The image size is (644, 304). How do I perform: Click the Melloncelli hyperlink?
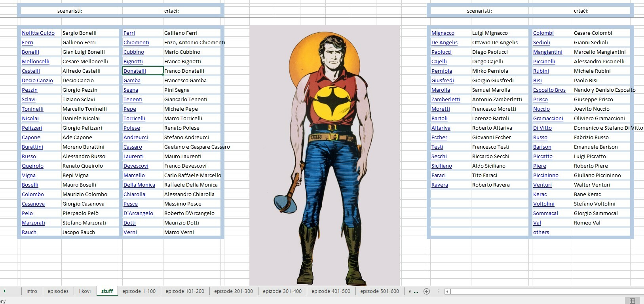click(36, 62)
